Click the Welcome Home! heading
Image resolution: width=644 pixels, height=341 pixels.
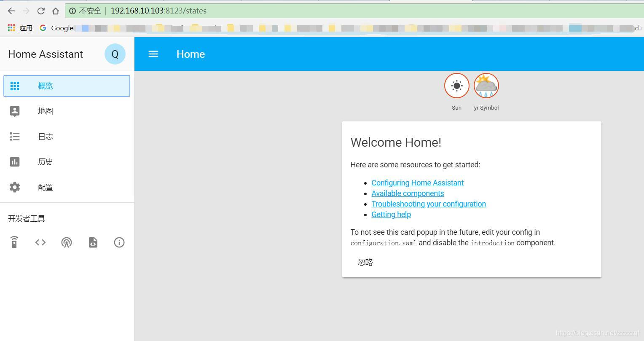396,142
